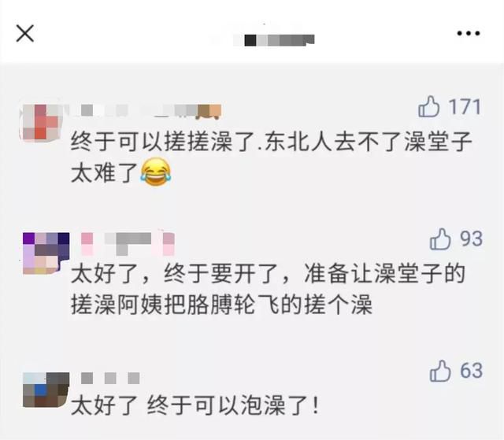Tap the blurred page title in header
The image size is (504, 440).
(273, 40)
